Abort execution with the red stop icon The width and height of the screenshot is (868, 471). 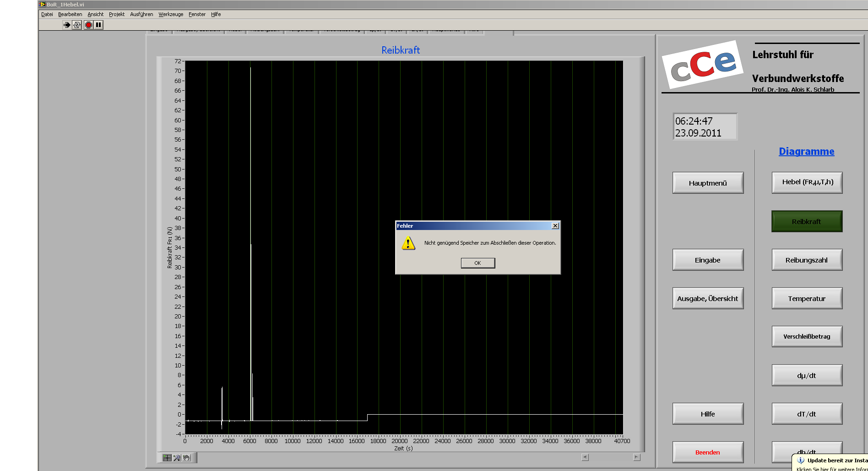coord(89,25)
